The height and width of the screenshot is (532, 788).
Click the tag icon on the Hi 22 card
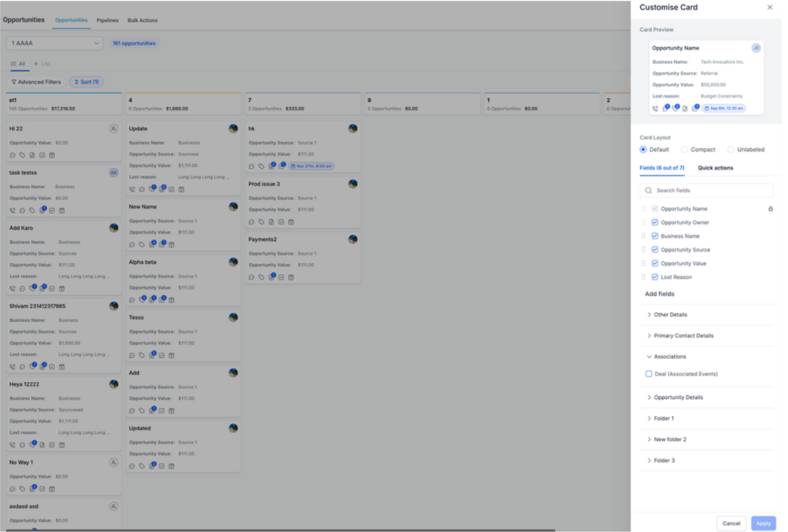tap(22, 154)
